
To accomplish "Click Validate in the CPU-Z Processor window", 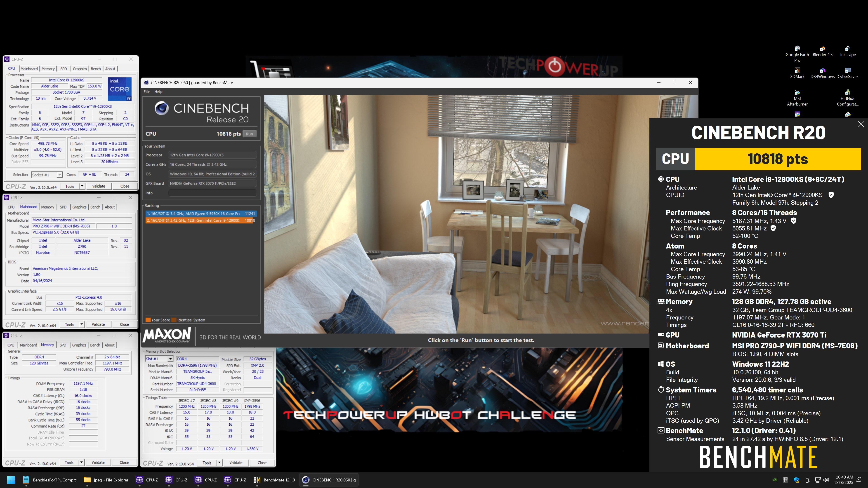I will 99,186.
